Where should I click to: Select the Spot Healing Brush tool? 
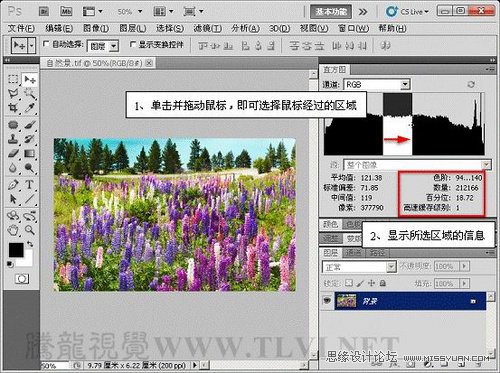[13, 125]
